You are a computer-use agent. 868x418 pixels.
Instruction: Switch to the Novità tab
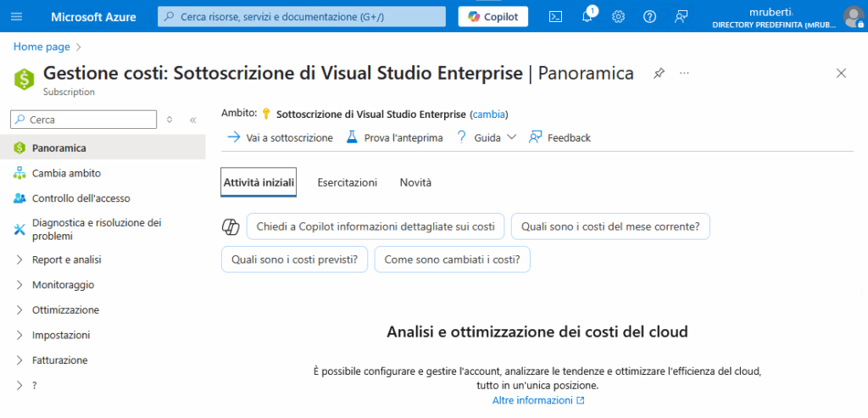pos(415,182)
